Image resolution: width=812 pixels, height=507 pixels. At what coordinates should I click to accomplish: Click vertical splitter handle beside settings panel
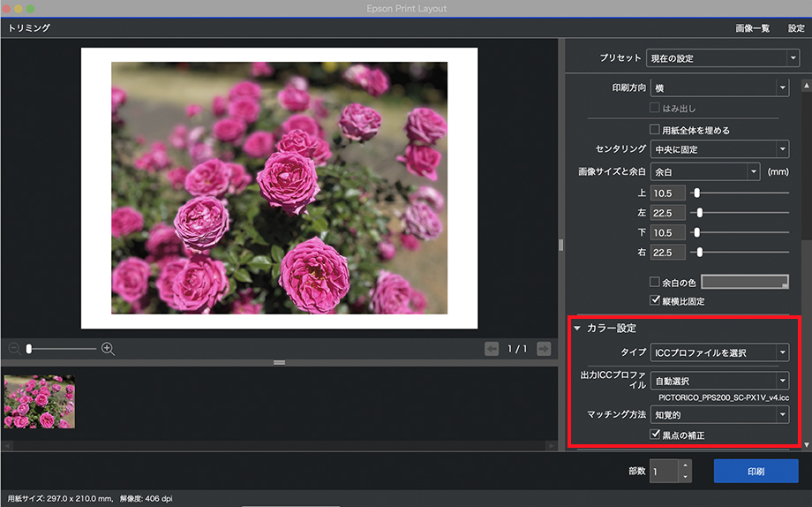(x=560, y=245)
